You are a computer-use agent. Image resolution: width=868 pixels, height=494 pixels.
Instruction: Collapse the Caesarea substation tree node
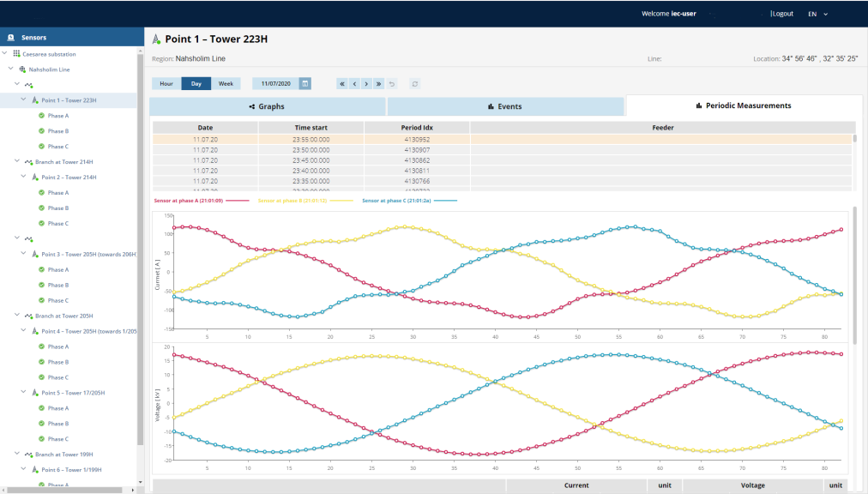(5, 53)
